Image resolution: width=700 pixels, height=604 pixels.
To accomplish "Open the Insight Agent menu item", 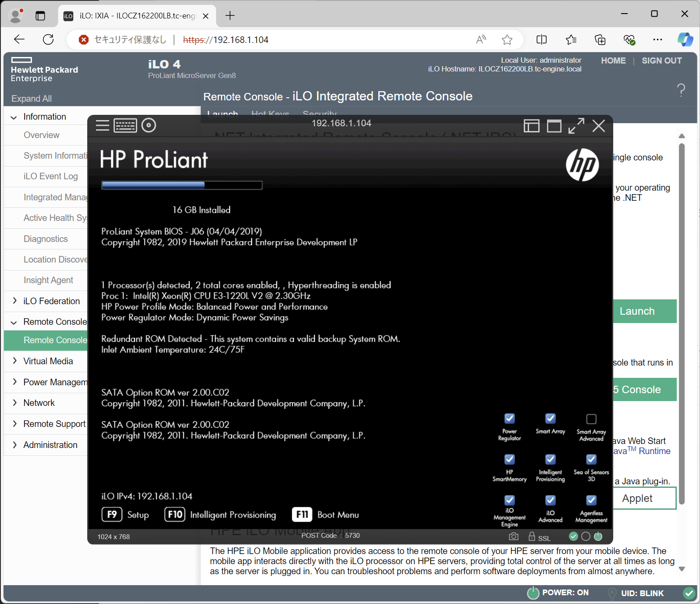I will 48,280.
